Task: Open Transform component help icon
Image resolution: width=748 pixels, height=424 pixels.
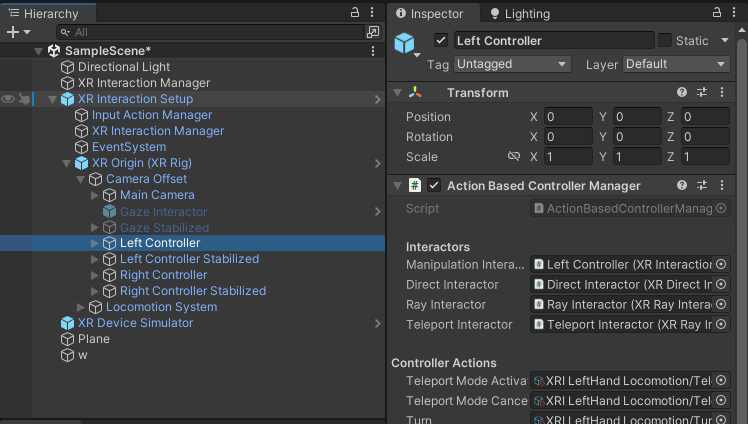Action: point(682,93)
